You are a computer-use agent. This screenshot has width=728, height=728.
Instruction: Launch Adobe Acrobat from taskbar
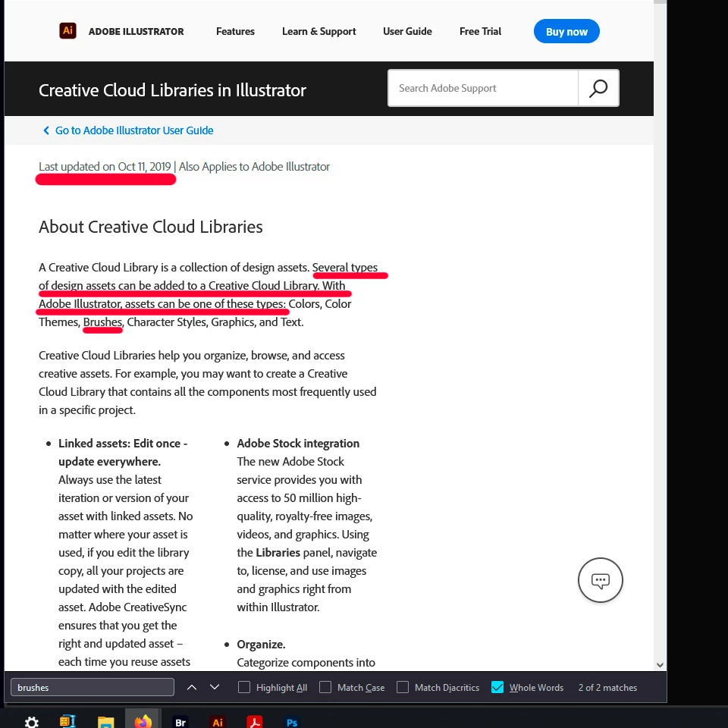[255, 722]
